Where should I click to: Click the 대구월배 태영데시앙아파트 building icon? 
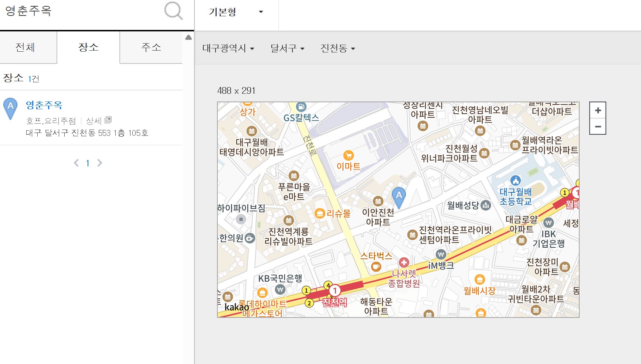pos(252,131)
